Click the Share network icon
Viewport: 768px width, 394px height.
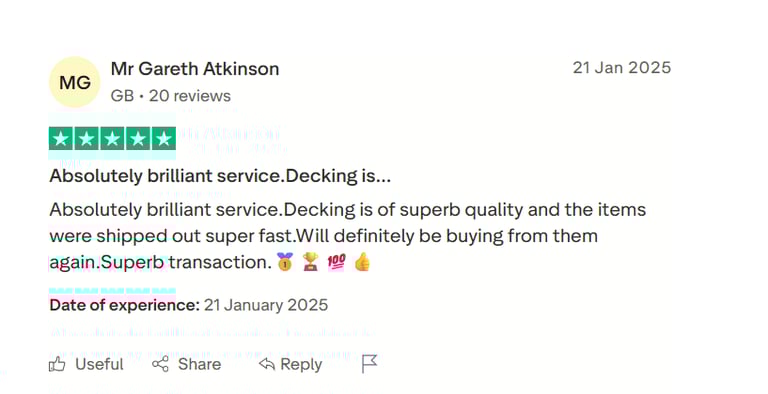click(x=160, y=364)
